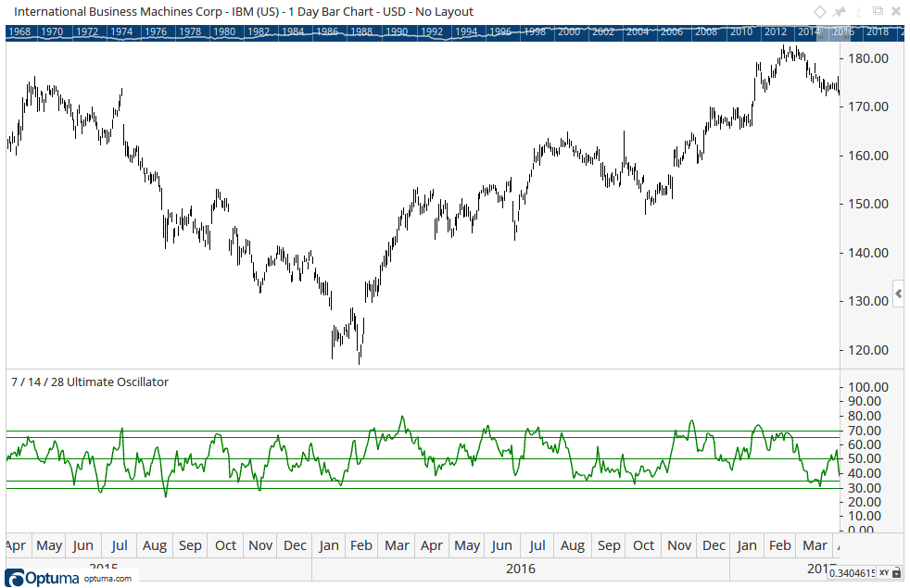910x588 pixels.
Task: Click the Optuma logo
Action: 42,578
